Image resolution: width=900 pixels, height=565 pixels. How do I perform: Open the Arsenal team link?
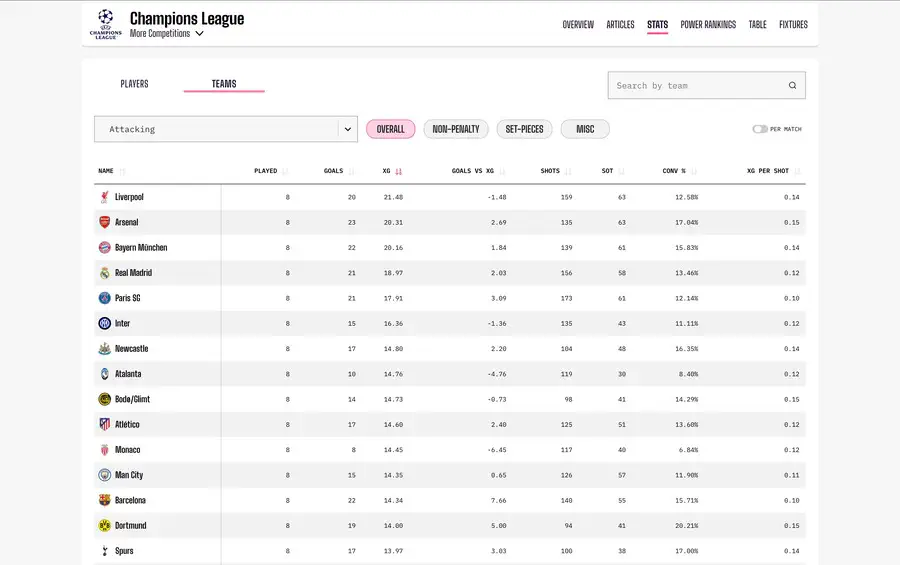(x=126, y=222)
